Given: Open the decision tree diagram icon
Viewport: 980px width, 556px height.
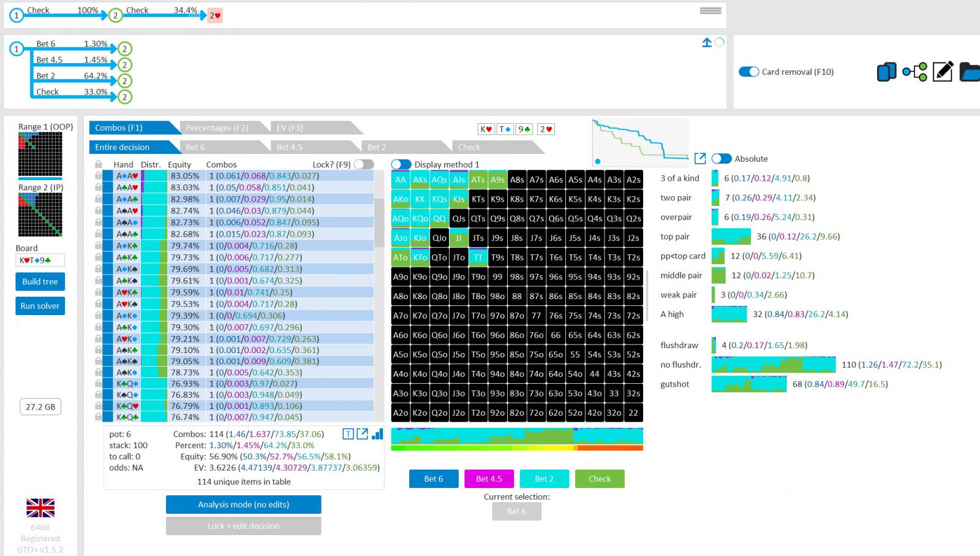Looking at the screenshot, I should coord(914,72).
